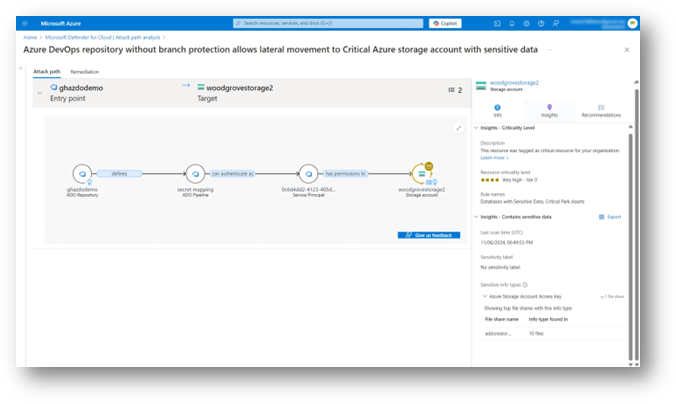Click the 'defines' edge label
This screenshot has width=676, height=404.
(x=119, y=174)
